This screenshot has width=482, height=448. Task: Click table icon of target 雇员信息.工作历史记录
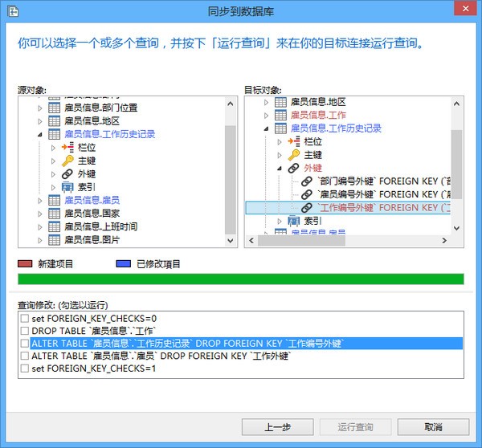280,128
